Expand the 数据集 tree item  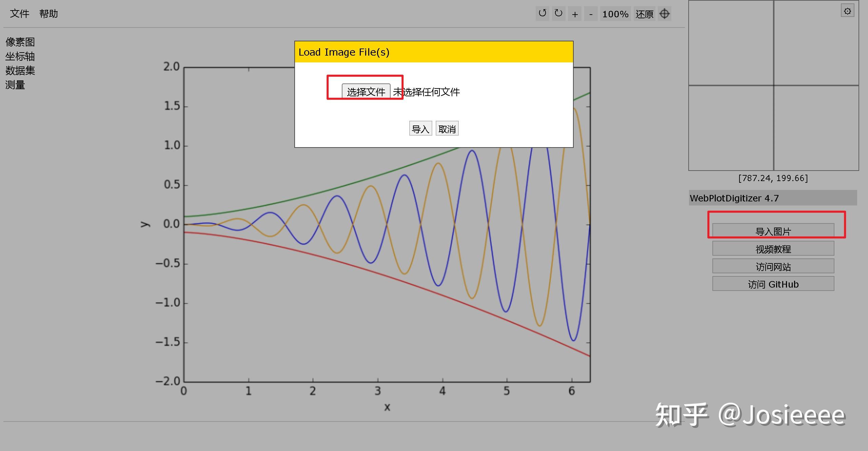(x=20, y=71)
